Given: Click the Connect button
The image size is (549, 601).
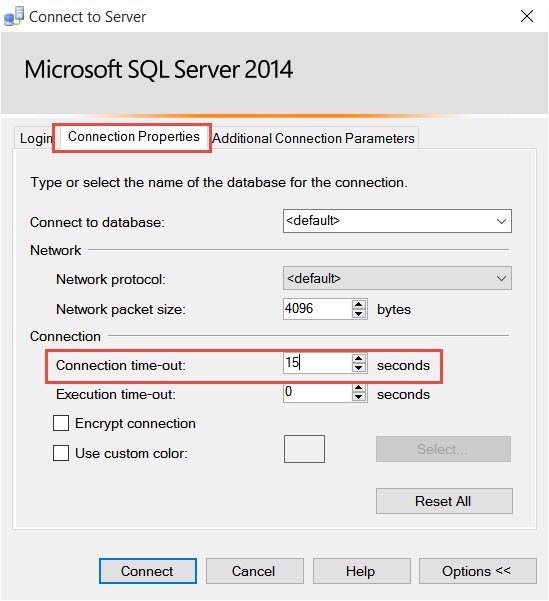Looking at the screenshot, I should (x=148, y=571).
